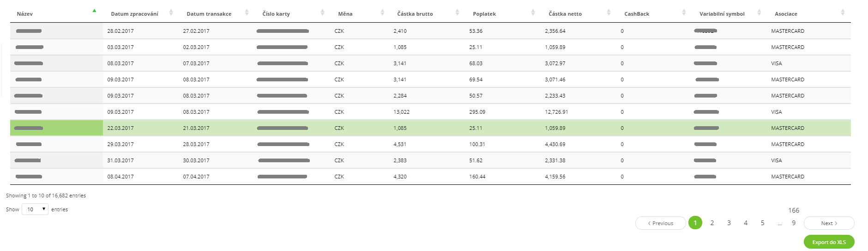Viewport: 868px width, 251px height.
Task: Sort by Částka brutto sort icon
Action: click(x=457, y=12)
